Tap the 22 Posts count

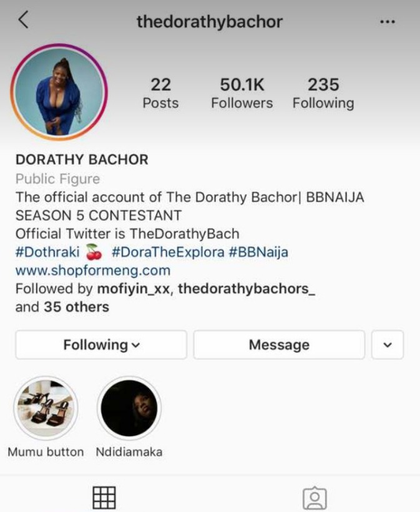coord(160,94)
